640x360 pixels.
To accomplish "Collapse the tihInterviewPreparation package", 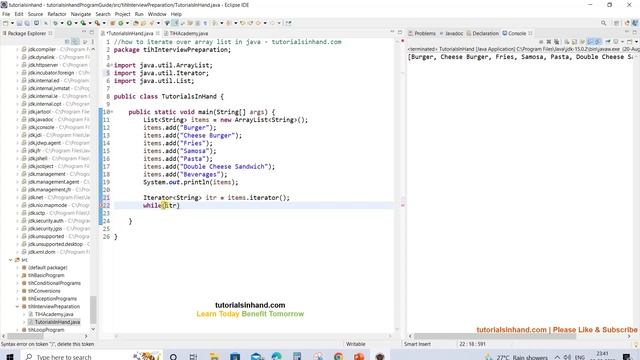I will pos(18,307).
